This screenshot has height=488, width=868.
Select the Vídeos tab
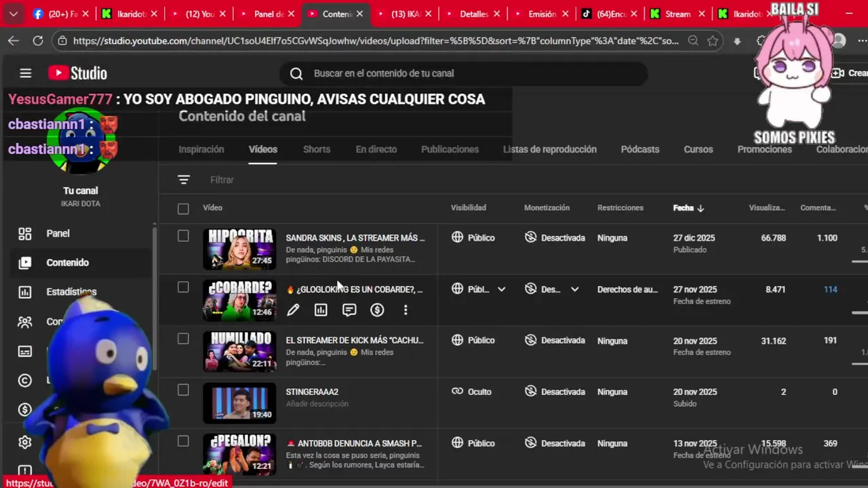tap(263, 149)
